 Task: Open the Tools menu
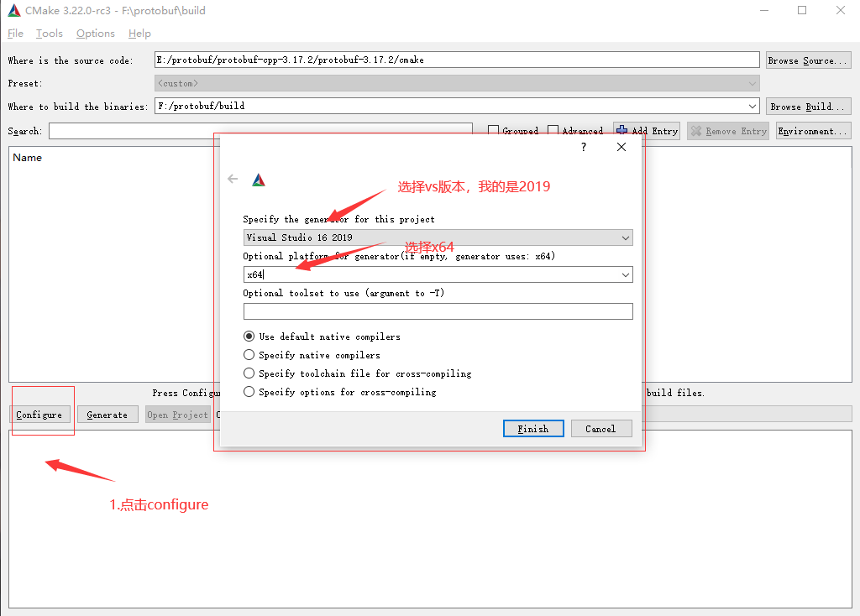pos(50,34)
